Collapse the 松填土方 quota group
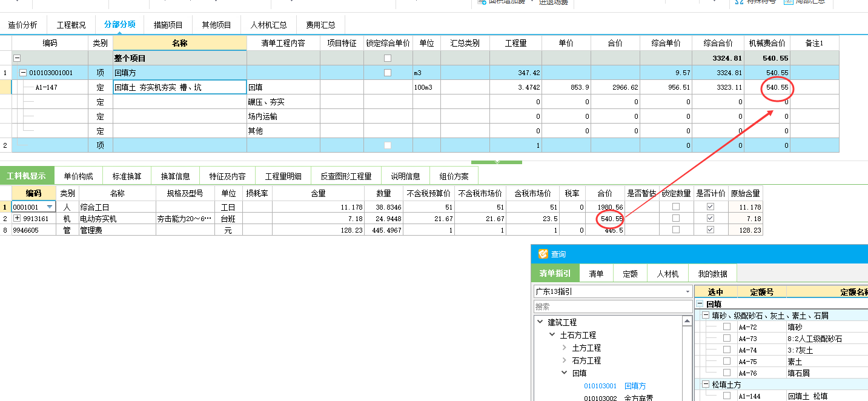The image size is (868, 401). (x=706, y=385)
